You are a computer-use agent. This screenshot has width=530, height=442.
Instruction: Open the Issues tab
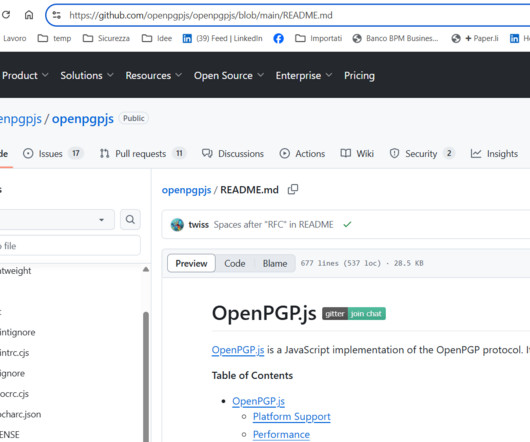tap(53, 154)
